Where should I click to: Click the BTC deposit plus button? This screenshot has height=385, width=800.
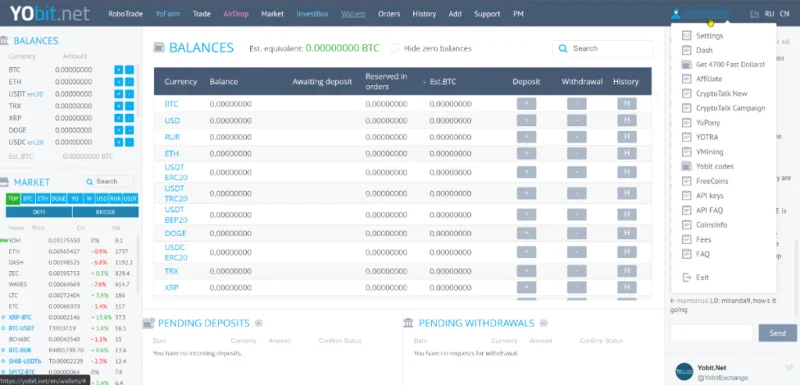coord(526,104)
